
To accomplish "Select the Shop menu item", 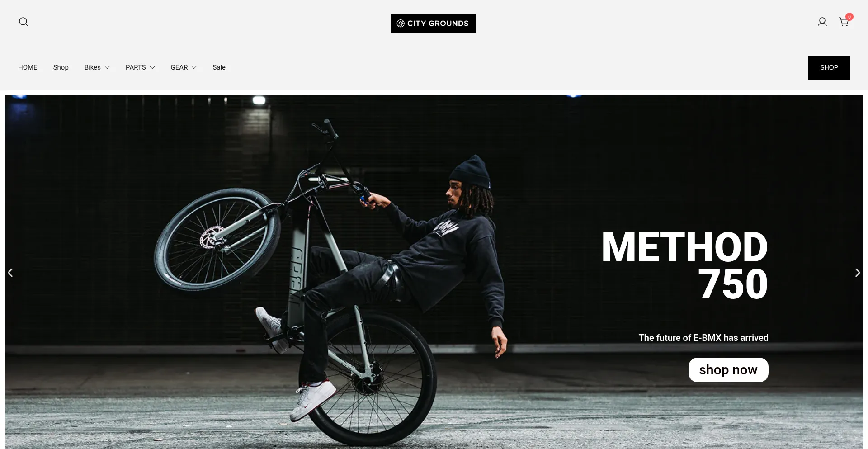I will tap(61, 67).
